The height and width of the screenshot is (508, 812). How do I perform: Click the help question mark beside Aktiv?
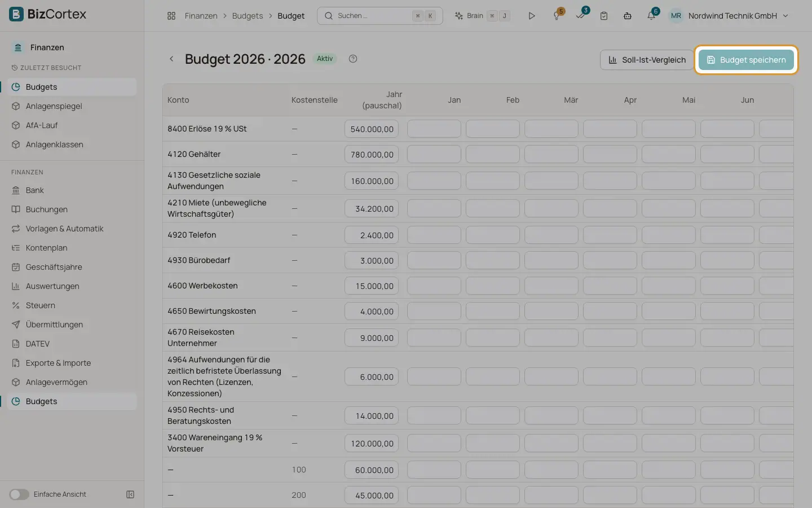click(353, 59)
